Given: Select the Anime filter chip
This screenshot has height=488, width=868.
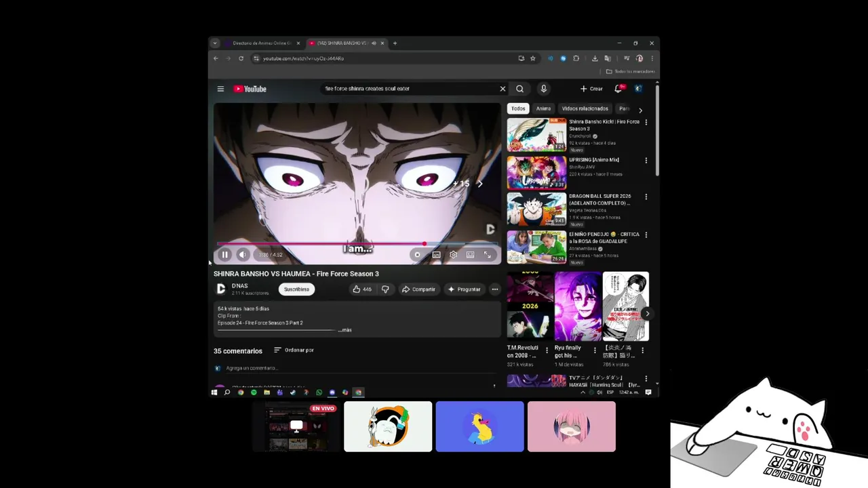Looking at the screenshot, I should [x=543, y=108].
